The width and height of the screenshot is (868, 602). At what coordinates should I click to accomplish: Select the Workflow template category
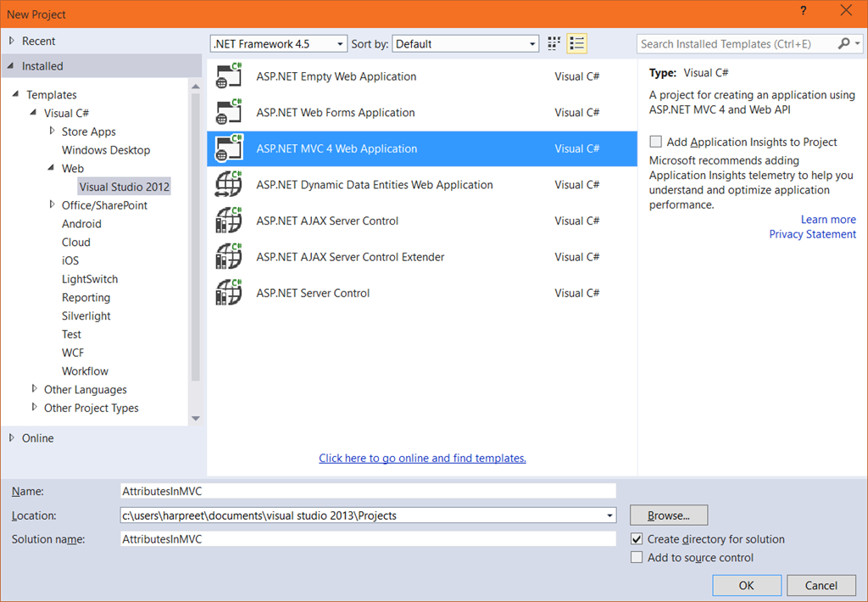85,371
